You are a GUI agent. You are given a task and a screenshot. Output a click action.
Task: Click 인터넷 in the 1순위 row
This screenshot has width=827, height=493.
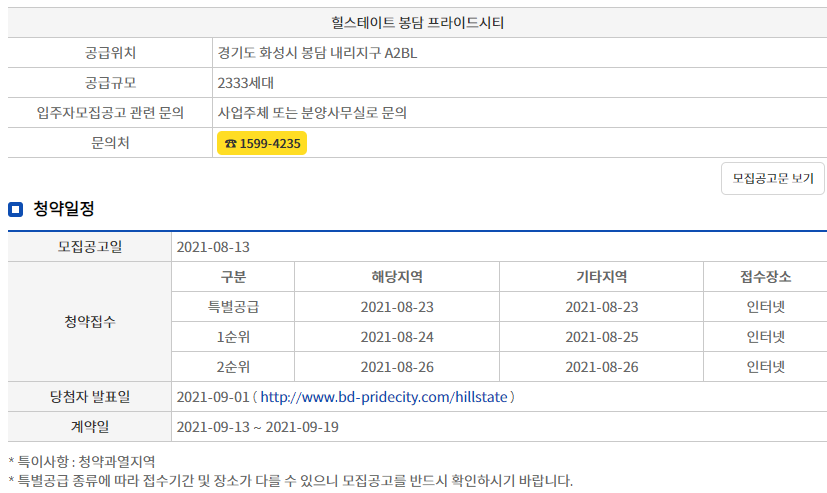766,337
